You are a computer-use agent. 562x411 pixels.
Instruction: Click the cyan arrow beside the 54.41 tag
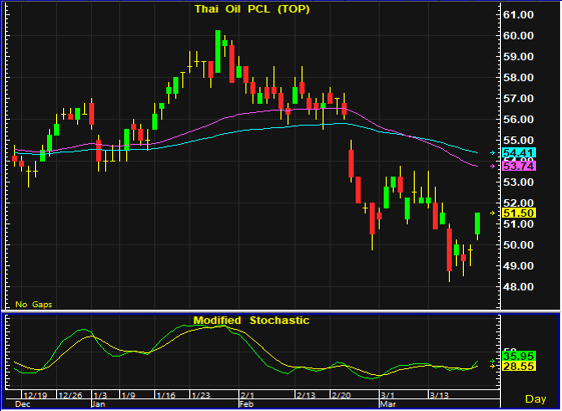click(492, 153)
